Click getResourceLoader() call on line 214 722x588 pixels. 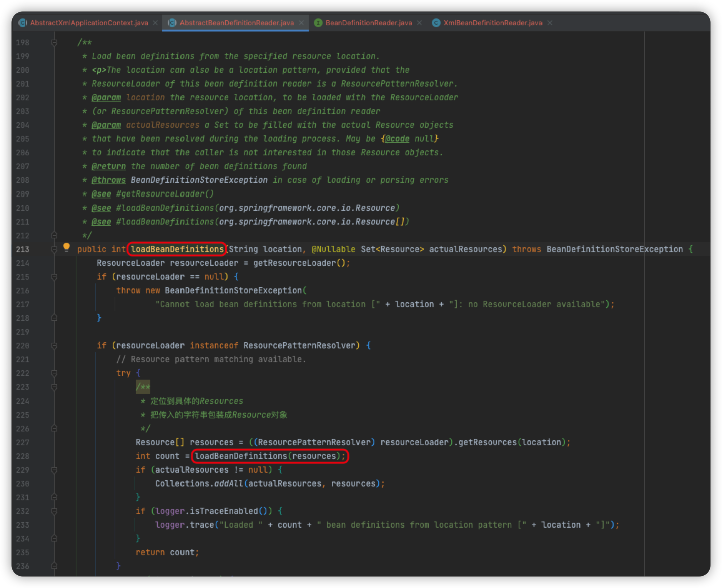pos(299,263)
